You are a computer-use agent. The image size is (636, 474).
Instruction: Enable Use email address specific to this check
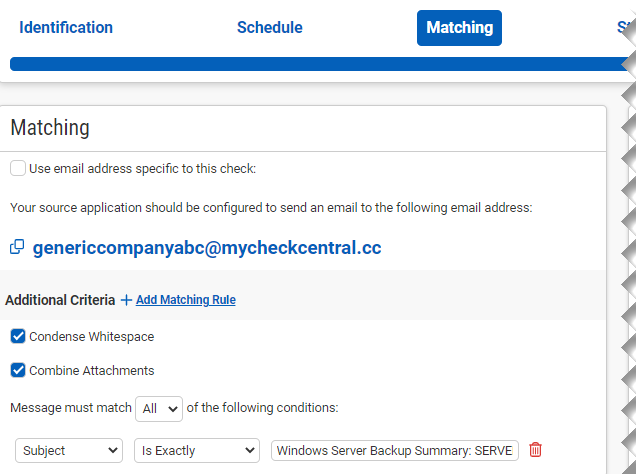tap(18, 168)
